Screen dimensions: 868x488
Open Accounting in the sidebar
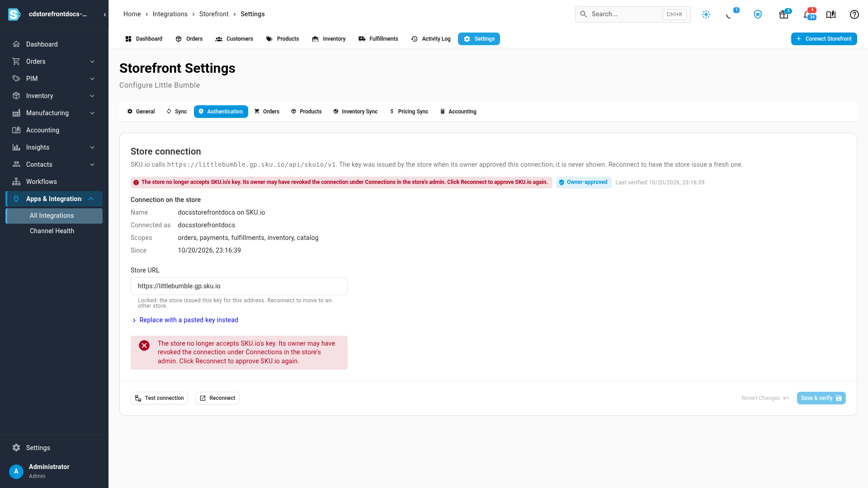tap(54, 130)
